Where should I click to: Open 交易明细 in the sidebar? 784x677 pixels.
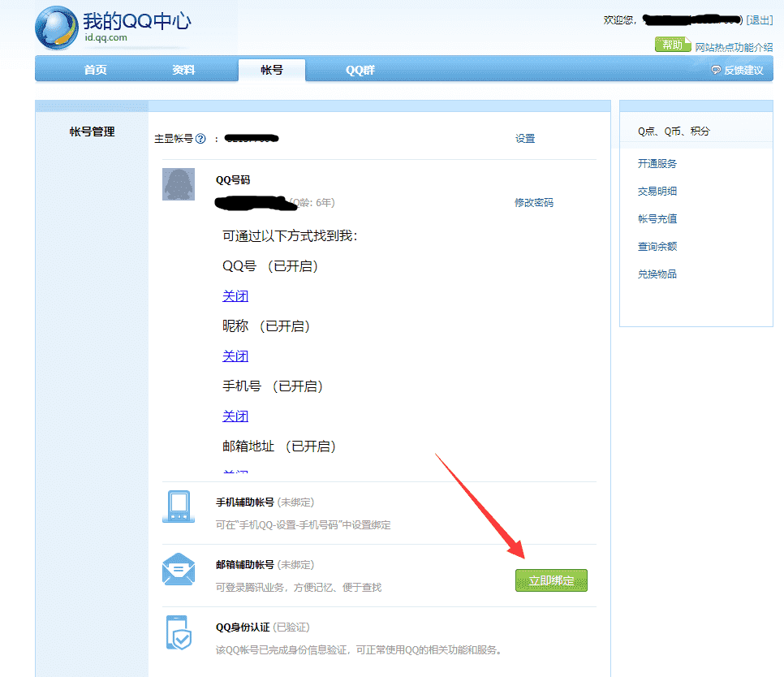(657, 191)
